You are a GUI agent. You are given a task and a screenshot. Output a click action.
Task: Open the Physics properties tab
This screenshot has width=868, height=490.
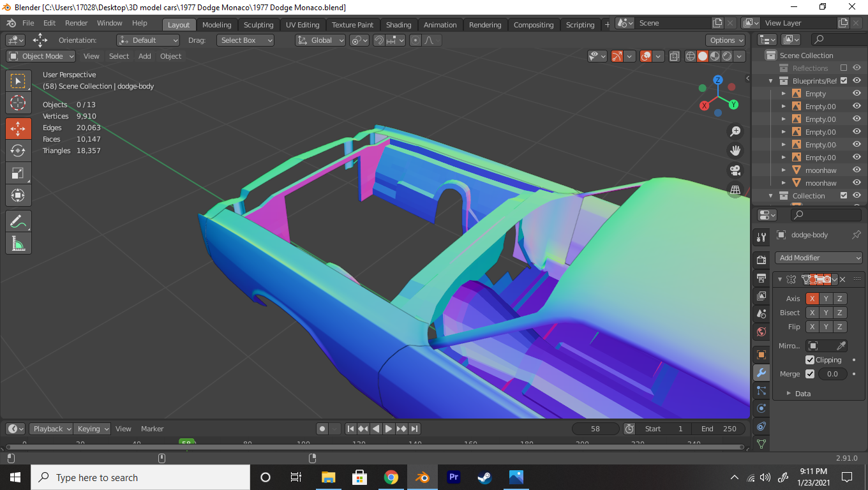761,408
